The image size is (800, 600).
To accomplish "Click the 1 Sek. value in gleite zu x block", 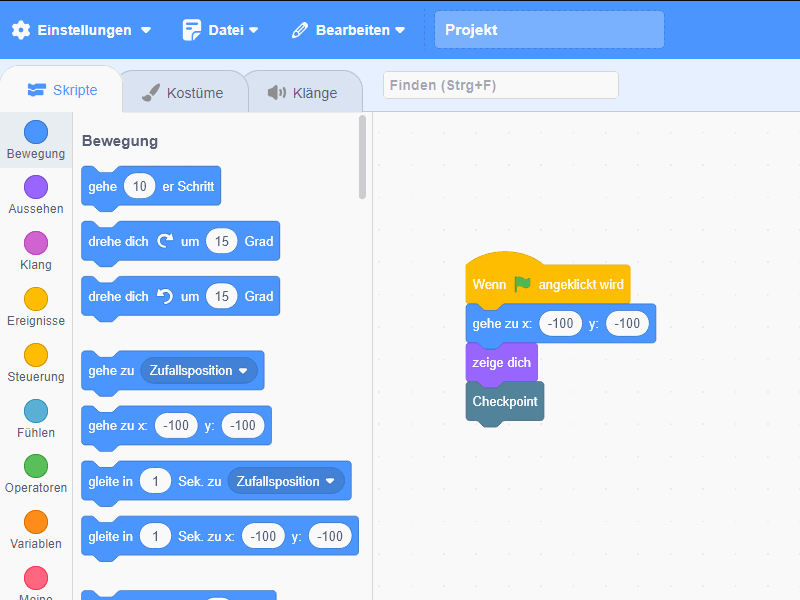I will tap(155, 536).
